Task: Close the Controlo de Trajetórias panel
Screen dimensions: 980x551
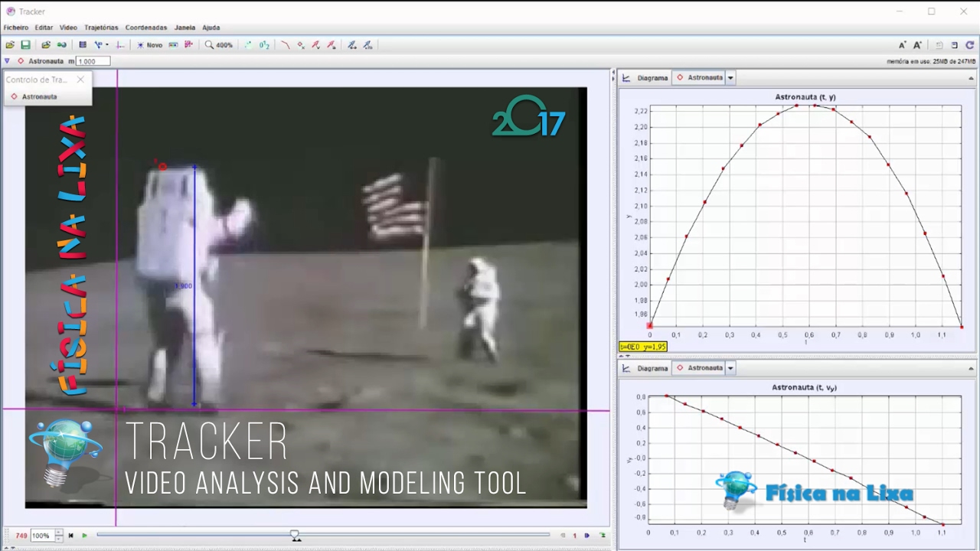Action: [x=80, y=80]
